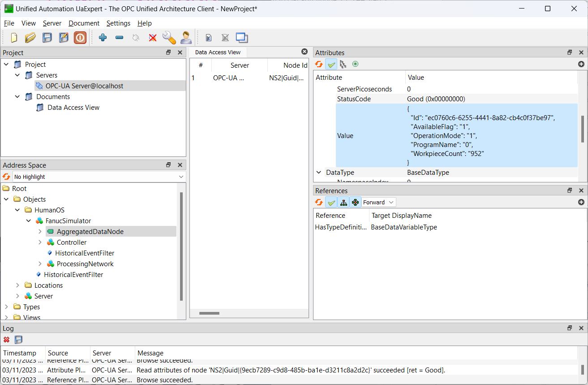Select the StatusCode attribute row
The height and width of the screenshot is (385, 588).
[457, 99]
